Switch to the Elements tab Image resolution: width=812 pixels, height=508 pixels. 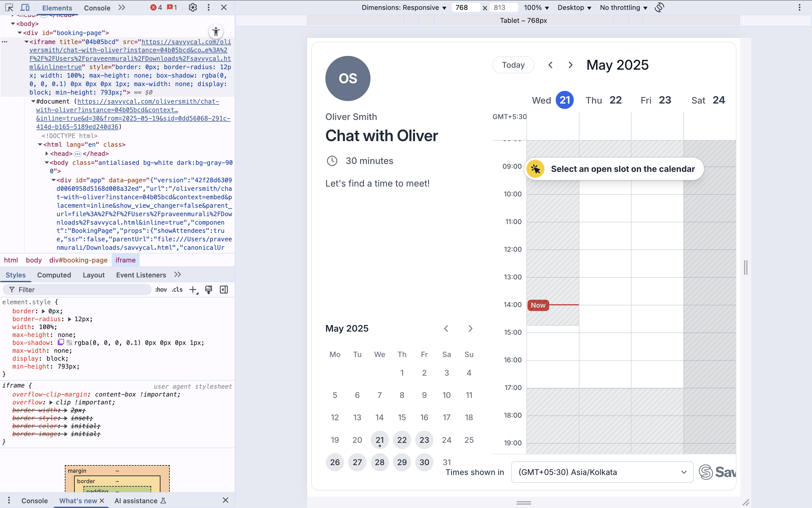point(57,8)
